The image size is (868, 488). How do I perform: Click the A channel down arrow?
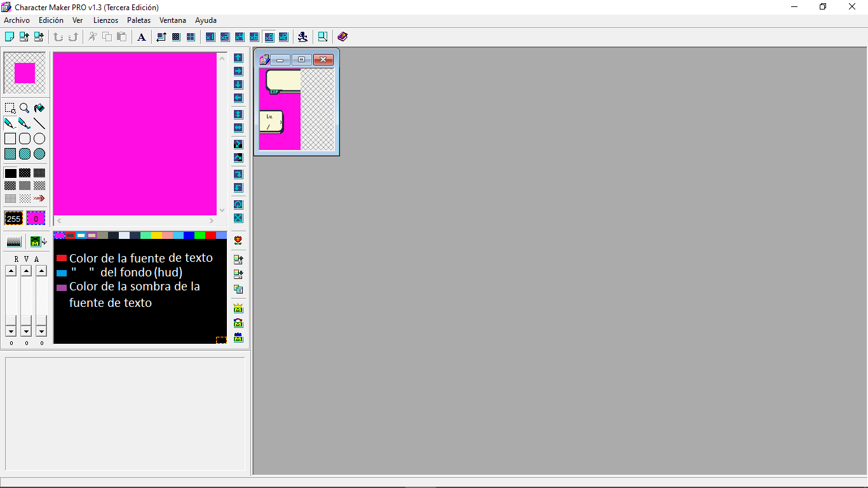coord(41,331)
